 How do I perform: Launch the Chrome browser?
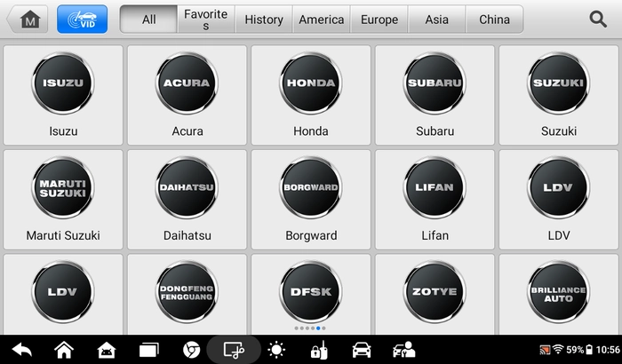[192, 350]
